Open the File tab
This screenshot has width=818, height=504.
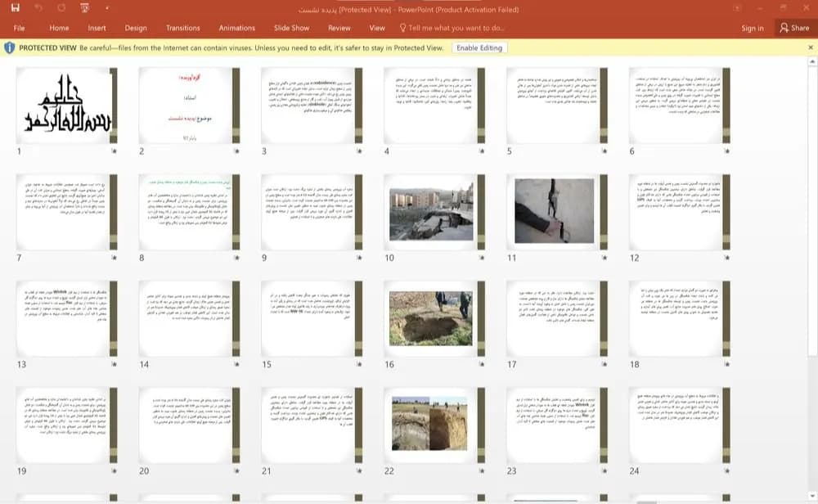20,28
